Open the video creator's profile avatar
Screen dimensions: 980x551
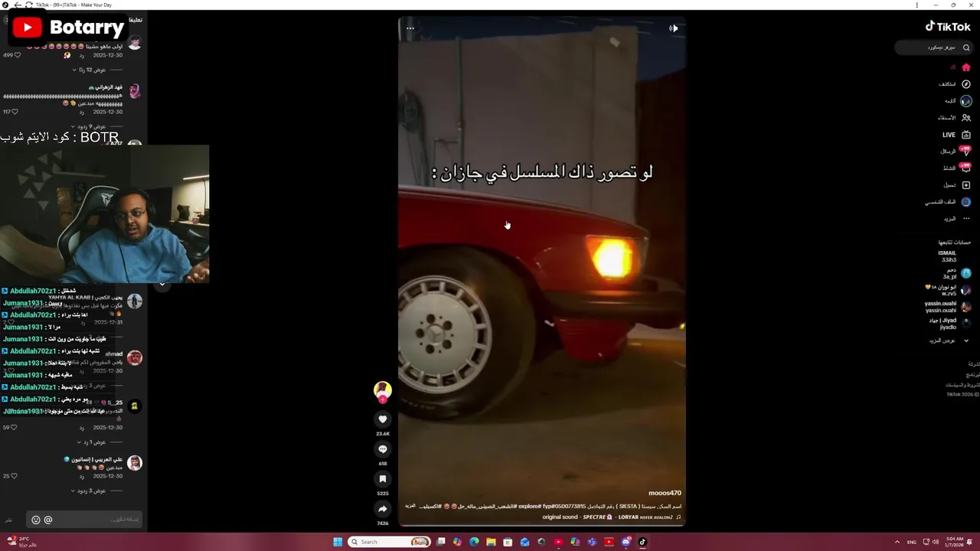click(383, 390)
